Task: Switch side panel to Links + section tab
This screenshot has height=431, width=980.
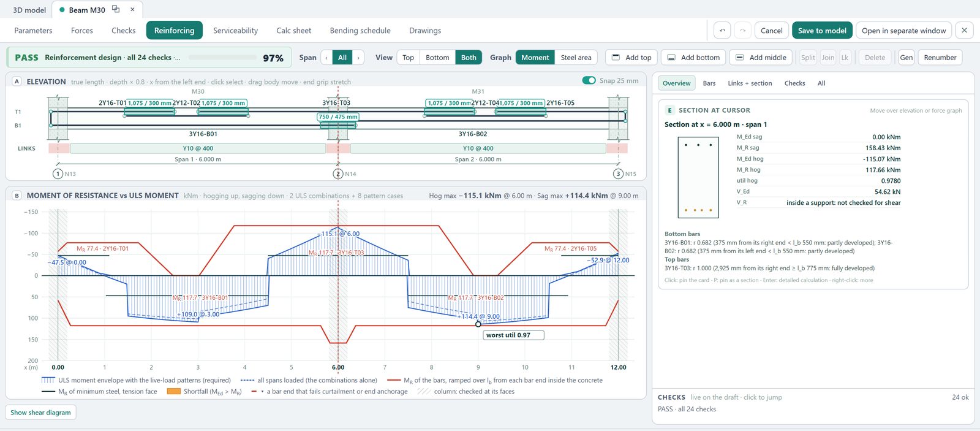Action: (750, 83)
